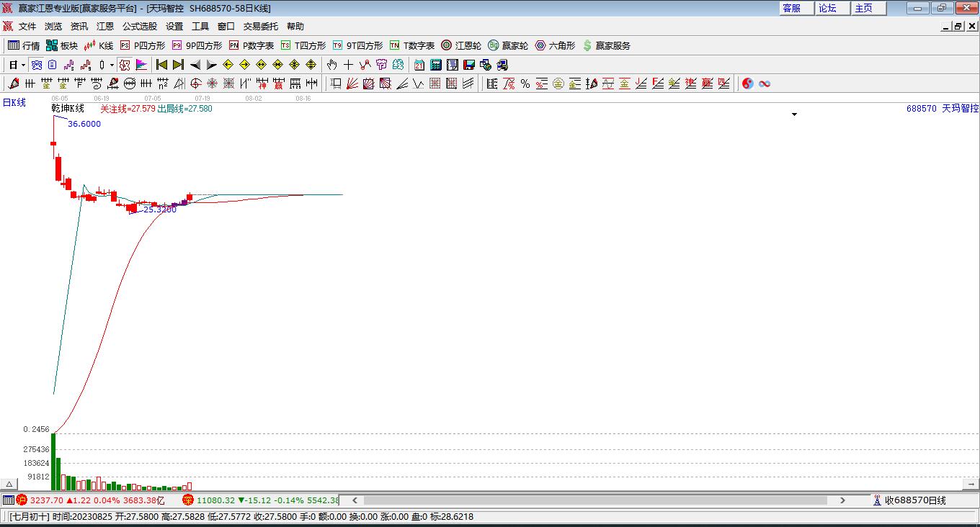The height and width of the screenshot is (527, 980).
Task: Open the 江恩轮 (Gann wheel) tool
Action: (x=461, y=45)
